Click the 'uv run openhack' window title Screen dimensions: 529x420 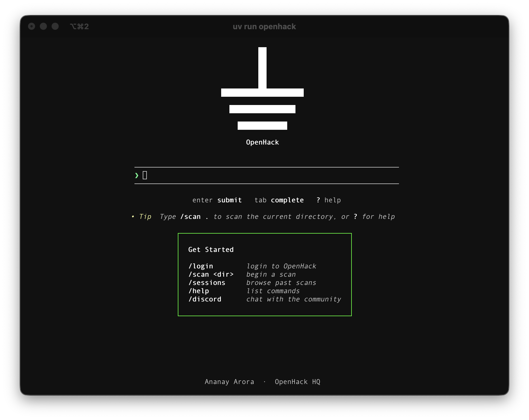[x=264, y=27]
